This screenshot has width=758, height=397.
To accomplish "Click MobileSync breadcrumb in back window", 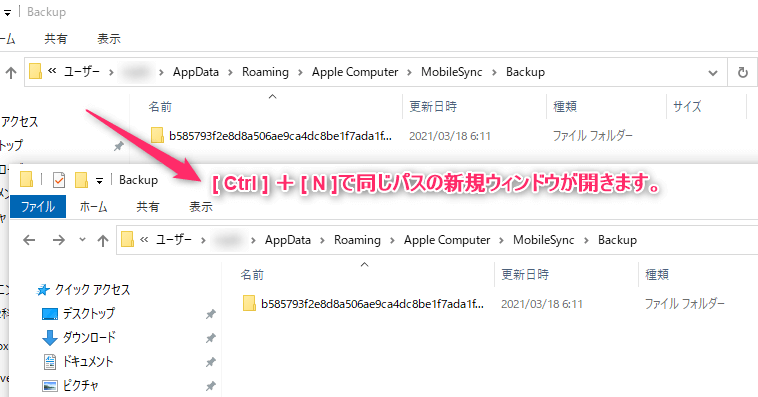I will pyautogui.click(x=452, y=72).
